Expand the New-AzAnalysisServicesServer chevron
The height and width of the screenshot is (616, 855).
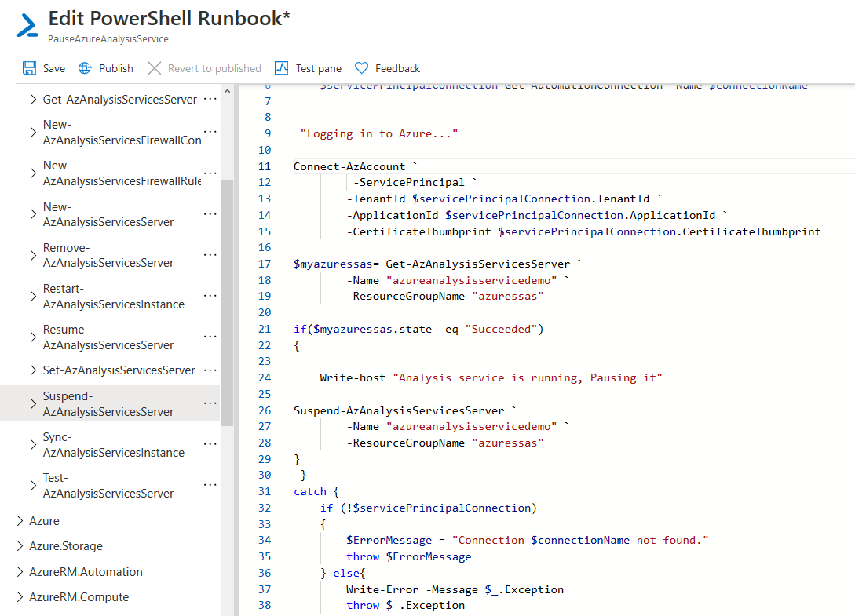click(x=33, y=214)
